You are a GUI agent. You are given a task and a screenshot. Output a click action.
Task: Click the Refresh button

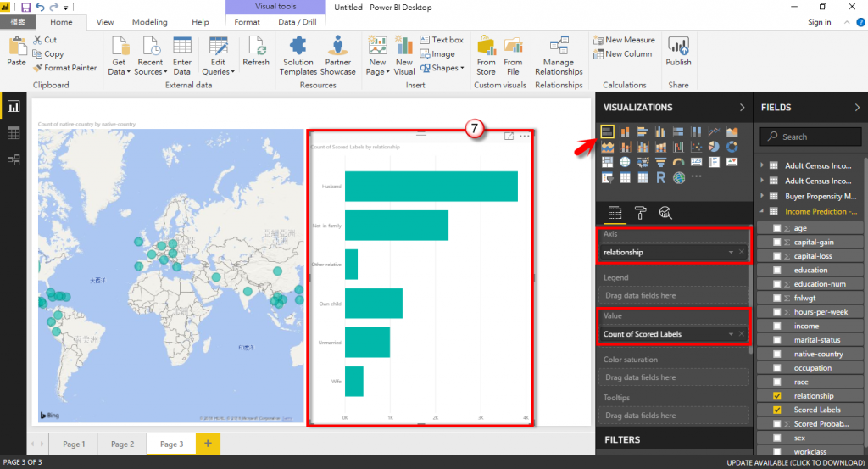256,51
